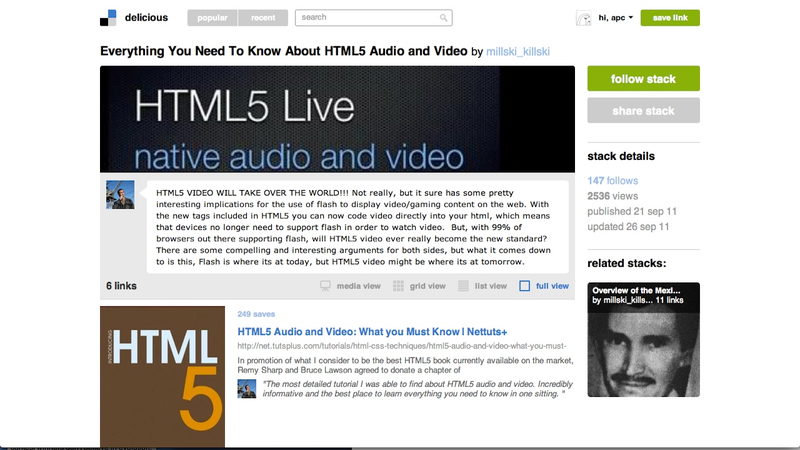The image size is (800, 450).
Task: Click 'updated 26 sep 11' text
Action: click(x=628, y=227)
